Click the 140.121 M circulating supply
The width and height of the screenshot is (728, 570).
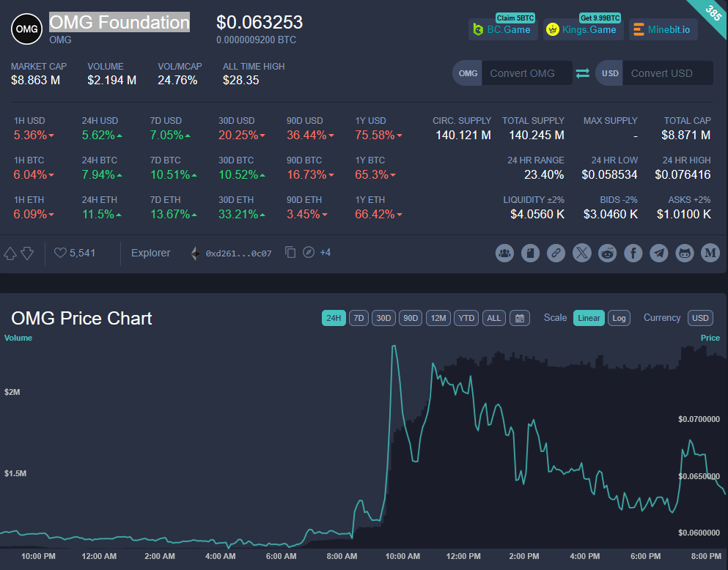463,136
